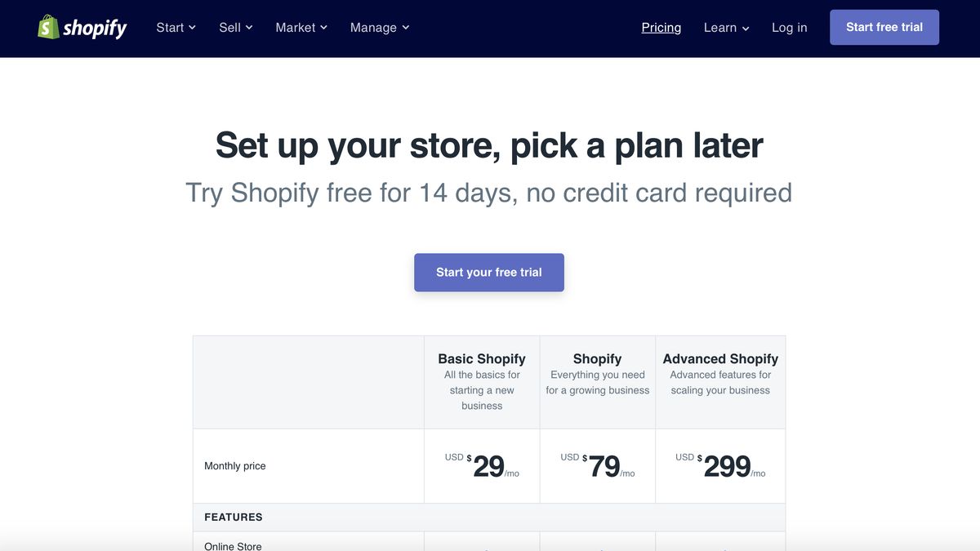Select the Shopify plan column header
This screenshot has width=980, height=551.
(597, 358)
